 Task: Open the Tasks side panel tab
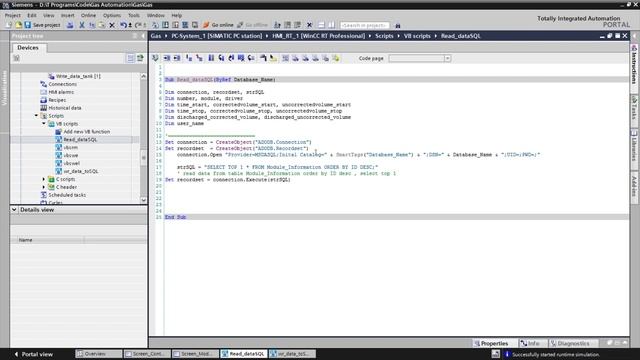pyautogui.click(x=634, y=108)
